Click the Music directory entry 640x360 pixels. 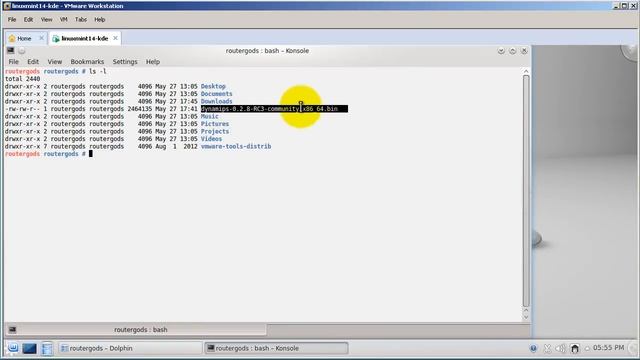tap(209, 116)
